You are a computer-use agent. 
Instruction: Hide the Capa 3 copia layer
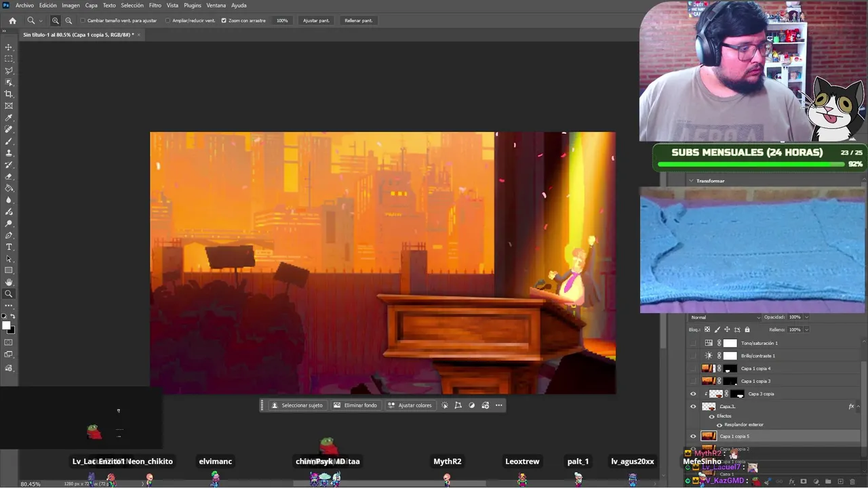coord(693,394)
